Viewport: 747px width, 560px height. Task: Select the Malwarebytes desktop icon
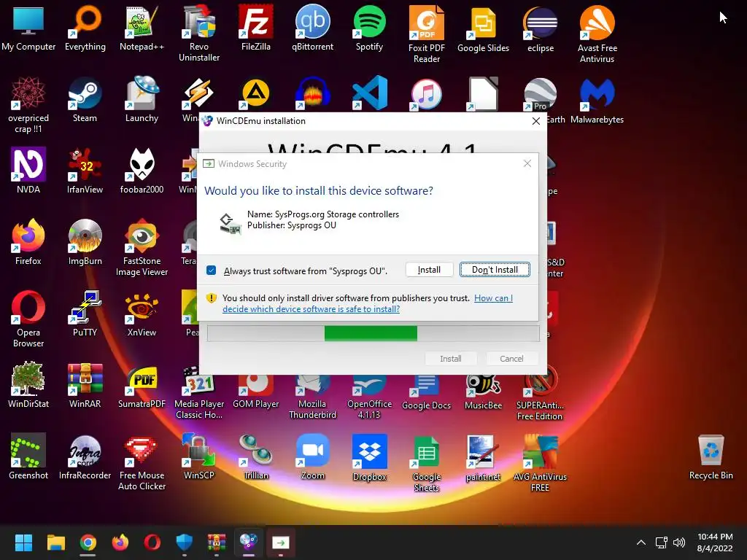pyautogui.click(x=597, y=101)
